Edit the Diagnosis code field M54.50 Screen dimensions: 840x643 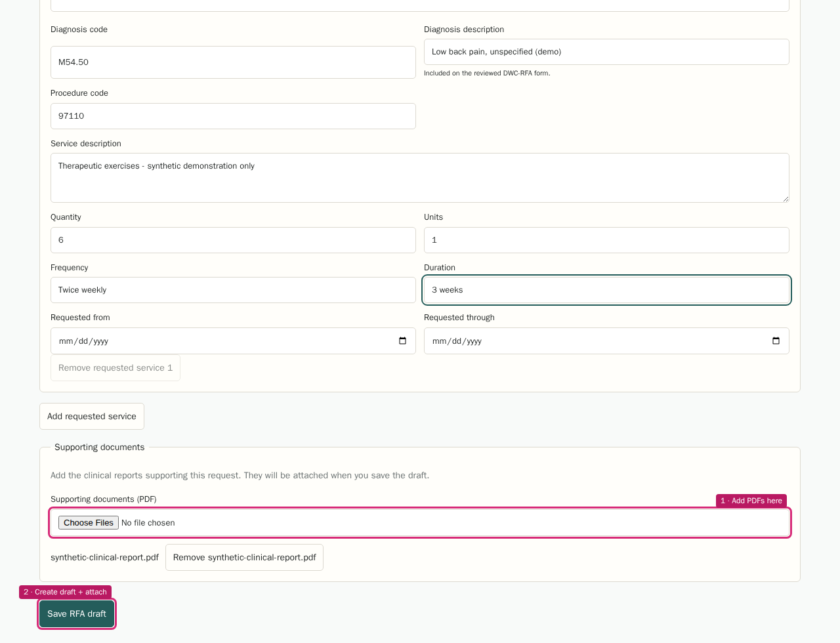233,62
